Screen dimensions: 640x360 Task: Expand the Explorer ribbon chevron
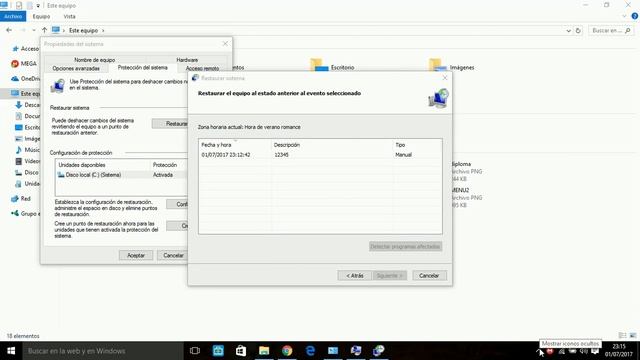coord(624,16)
